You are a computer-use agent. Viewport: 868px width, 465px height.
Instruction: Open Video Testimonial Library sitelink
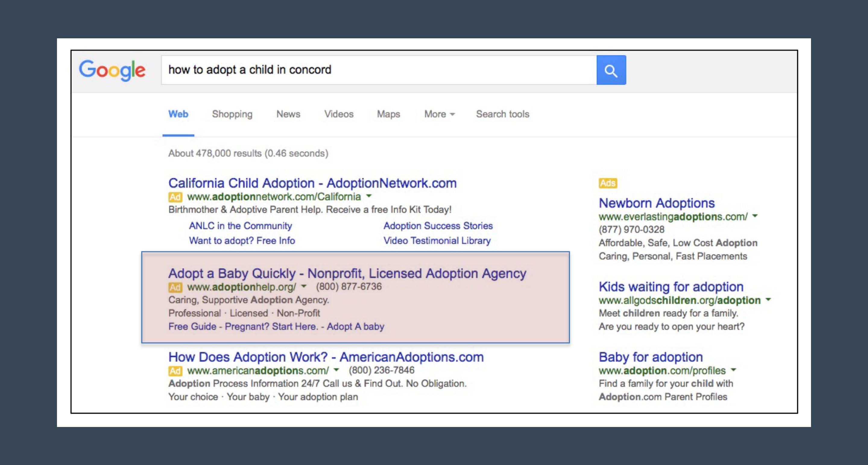(x=437, y=240)
